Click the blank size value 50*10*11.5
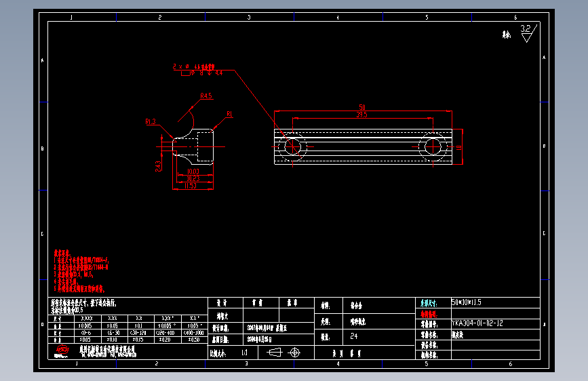588x381 pixels. (x=466, y=302)
